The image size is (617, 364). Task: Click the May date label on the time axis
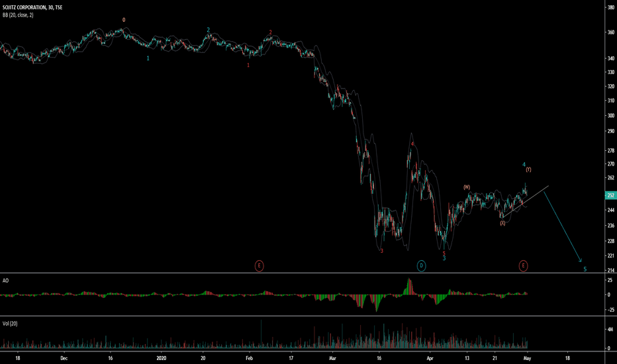click(527, 358)
